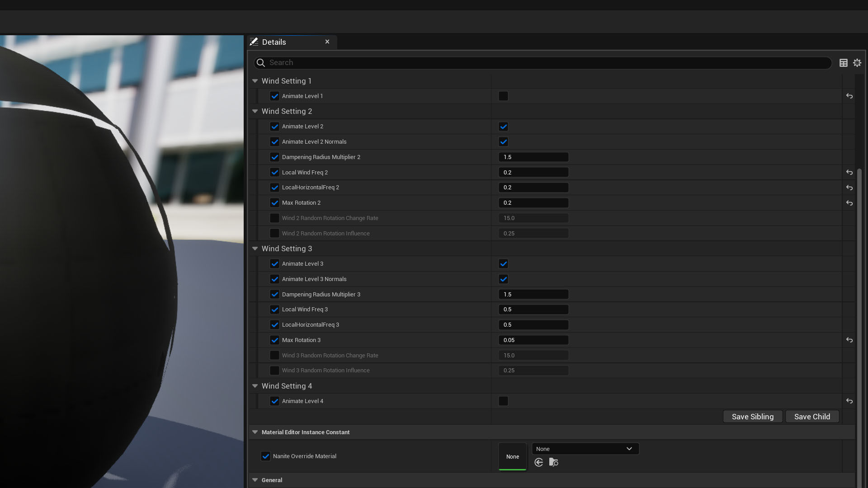868x488 pixels.
Task: Use selected asset for Nanite Override Material
Action: pos(538,462)
